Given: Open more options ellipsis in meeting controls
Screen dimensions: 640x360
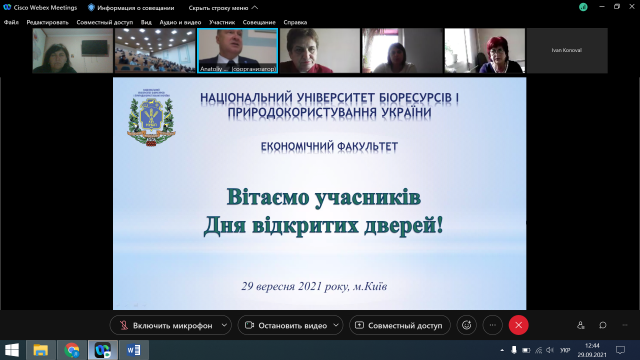Looking at the screenshot, I should [493, 325].
